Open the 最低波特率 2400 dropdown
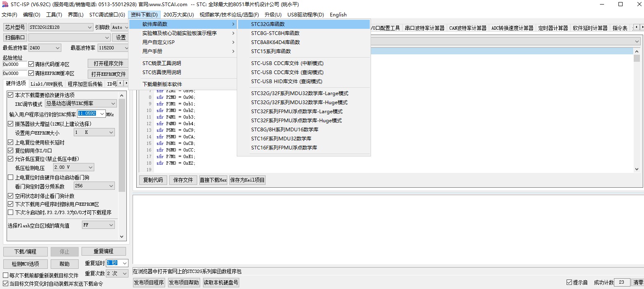The width and height of the screenshot is (644, 289). (45, 48)
